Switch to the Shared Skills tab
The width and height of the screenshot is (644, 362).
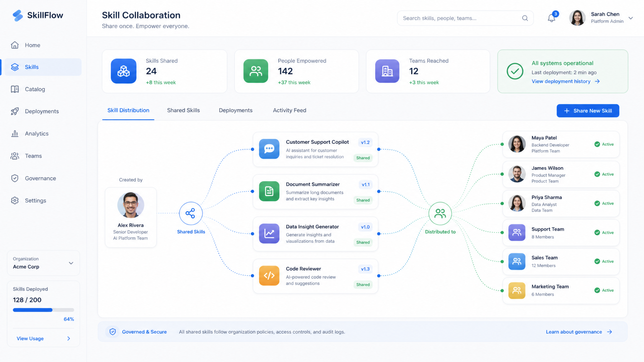183,110
